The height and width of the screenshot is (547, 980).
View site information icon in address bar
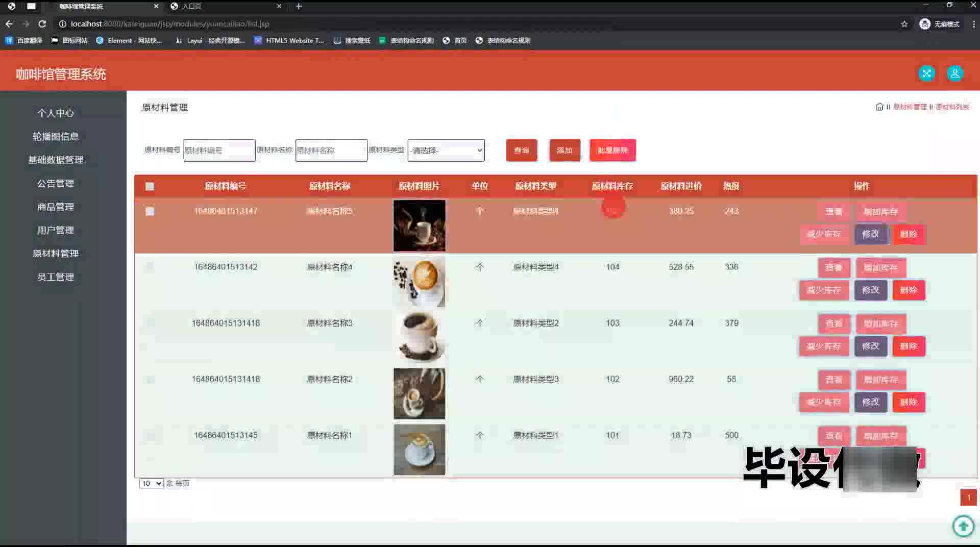tap(62, 24)
